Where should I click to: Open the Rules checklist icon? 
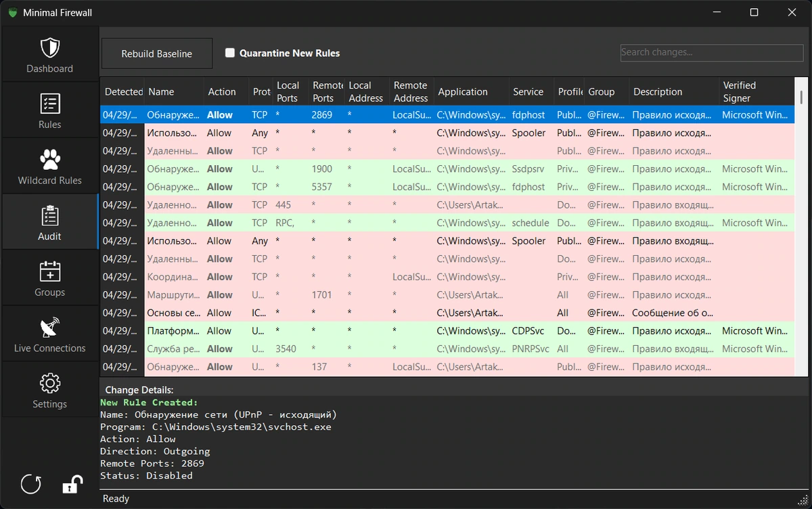(49, 104)
